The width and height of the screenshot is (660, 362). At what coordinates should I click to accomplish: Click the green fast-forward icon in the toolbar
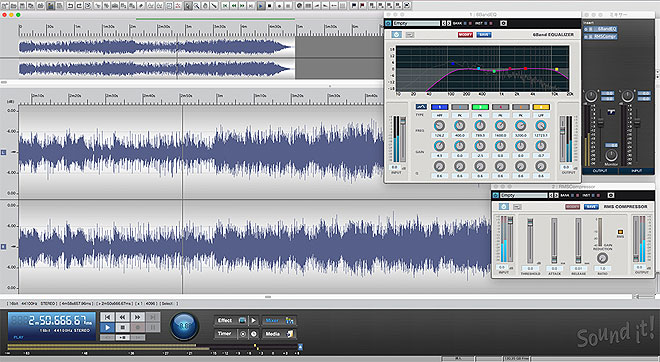coord(242,6)
